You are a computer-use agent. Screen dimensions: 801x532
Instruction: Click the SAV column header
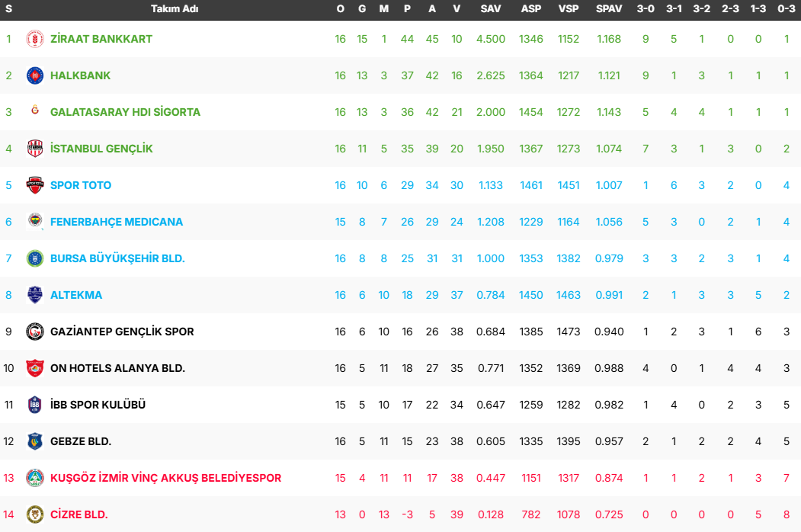pos(491,9)
